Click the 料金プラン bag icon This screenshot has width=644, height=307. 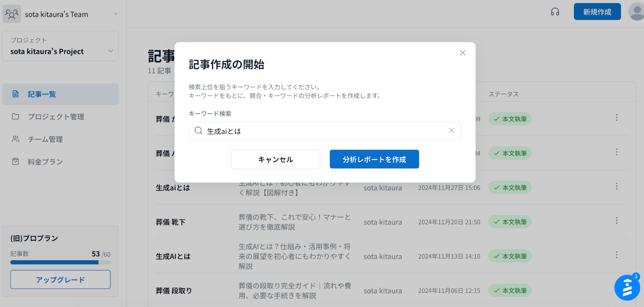tap(16, 162)
